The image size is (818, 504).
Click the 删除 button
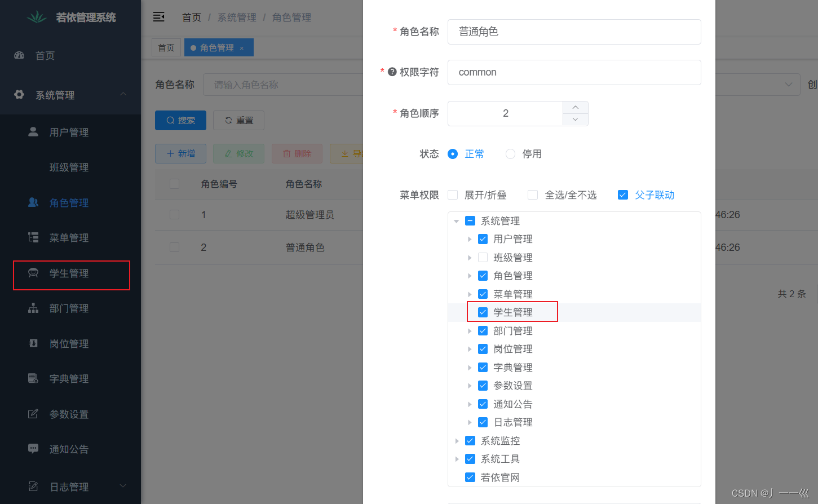coord(297,153)
